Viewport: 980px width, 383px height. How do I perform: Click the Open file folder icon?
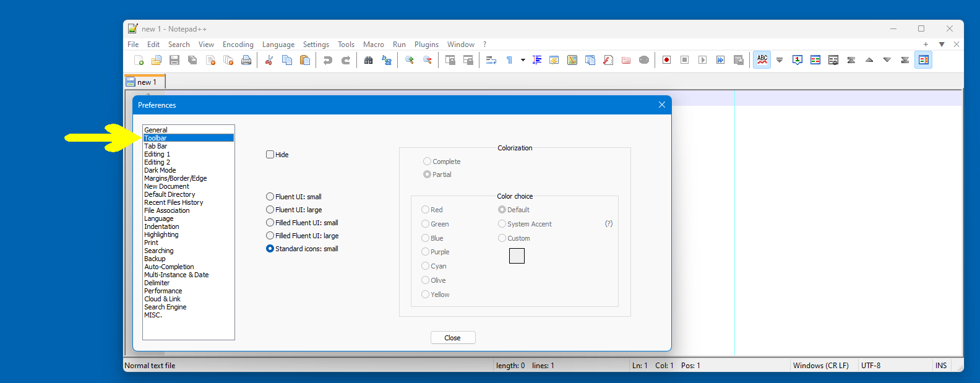click(157, 60)
